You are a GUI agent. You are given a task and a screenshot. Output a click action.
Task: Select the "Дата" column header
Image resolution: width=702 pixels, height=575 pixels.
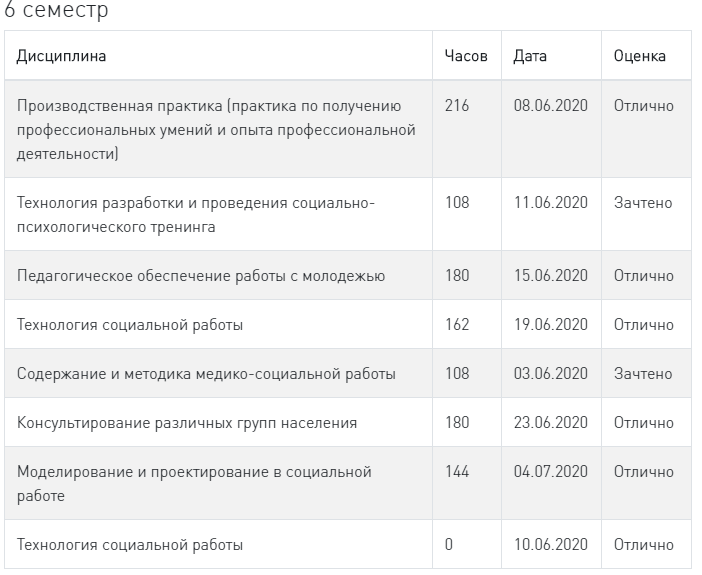pyautogui.click(x=530, y=56)
